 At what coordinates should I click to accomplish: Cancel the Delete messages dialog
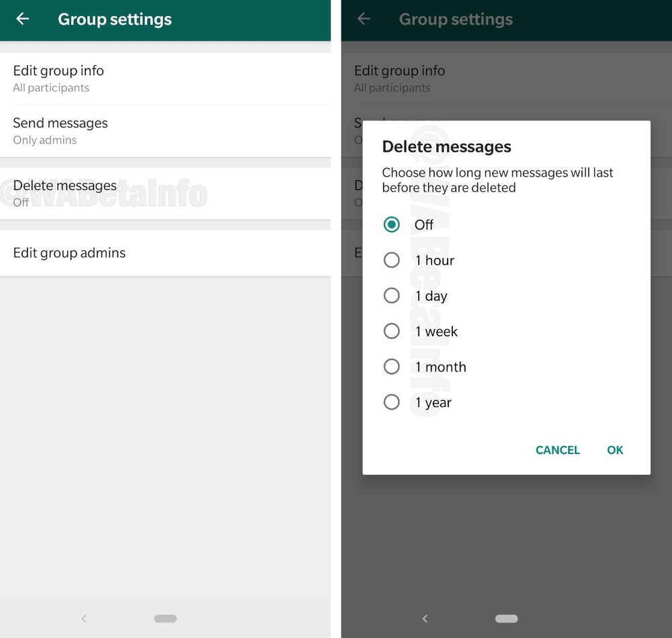click(558, 450)
